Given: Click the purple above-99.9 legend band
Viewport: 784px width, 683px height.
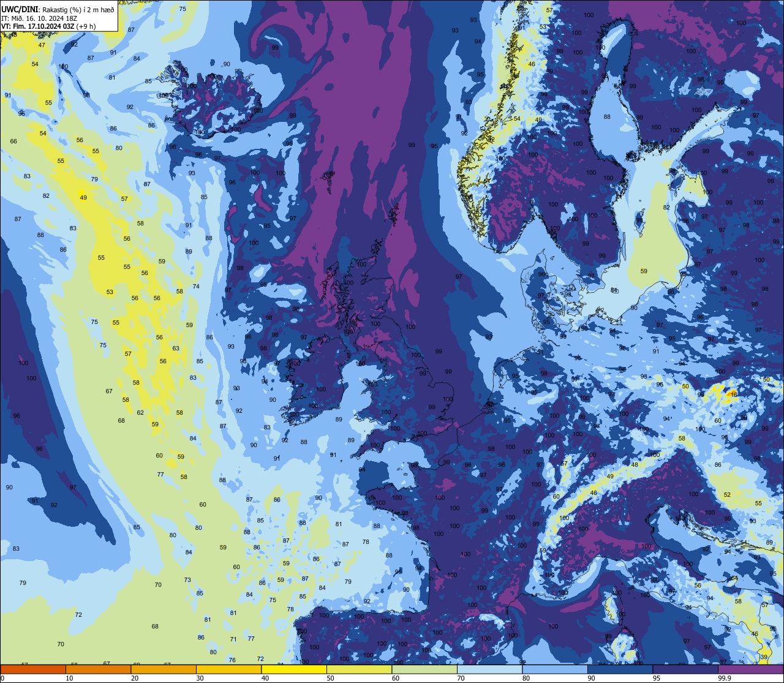Looking at the screenshot, I should click(750, 669).
